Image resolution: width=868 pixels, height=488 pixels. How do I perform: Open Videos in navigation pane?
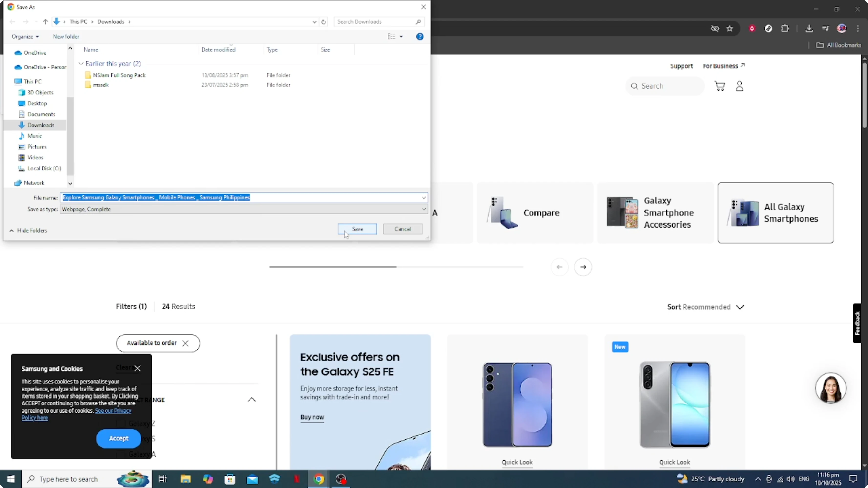coord(35,158)
